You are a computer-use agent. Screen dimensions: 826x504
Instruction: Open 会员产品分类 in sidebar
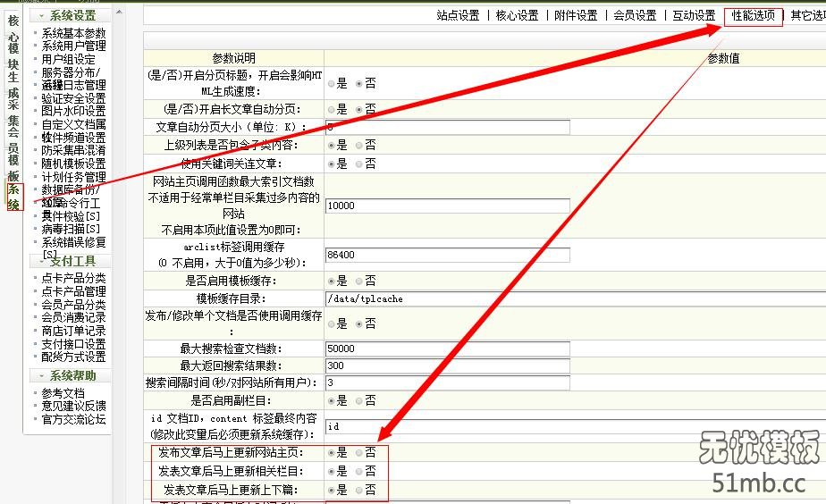[x=73, y=305]
